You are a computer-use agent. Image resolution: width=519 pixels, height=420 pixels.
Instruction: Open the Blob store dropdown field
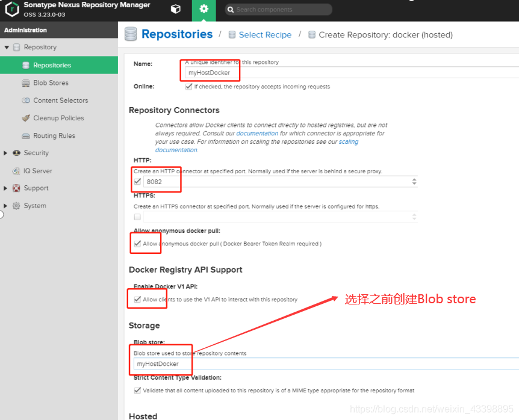(x=326, y=364)
